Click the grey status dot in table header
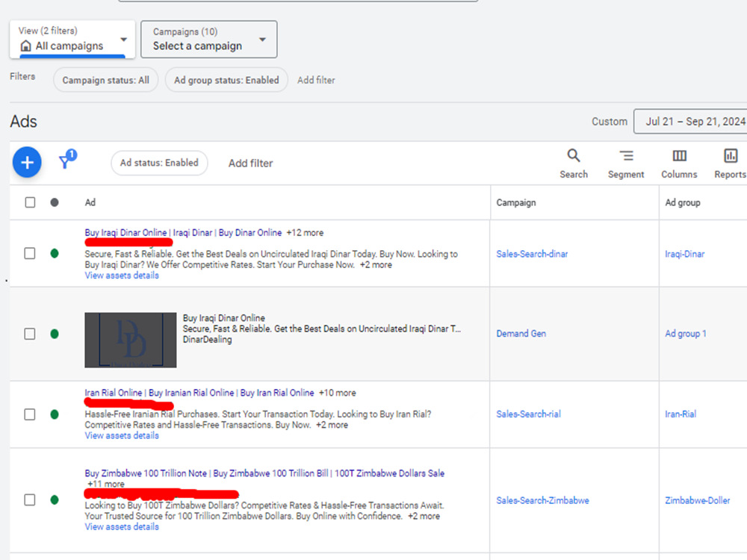Image resolution: width=747 pixels, height=560 pixels. pos(55,202)
